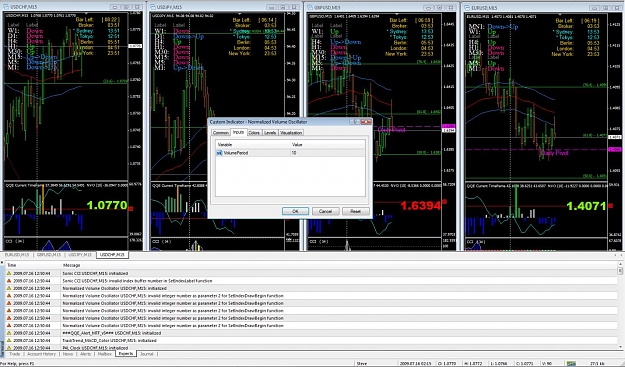Click the green 1.4071 price label on EURUSD chart
Viewport: 625px width, 367px height.
[586, 206]
